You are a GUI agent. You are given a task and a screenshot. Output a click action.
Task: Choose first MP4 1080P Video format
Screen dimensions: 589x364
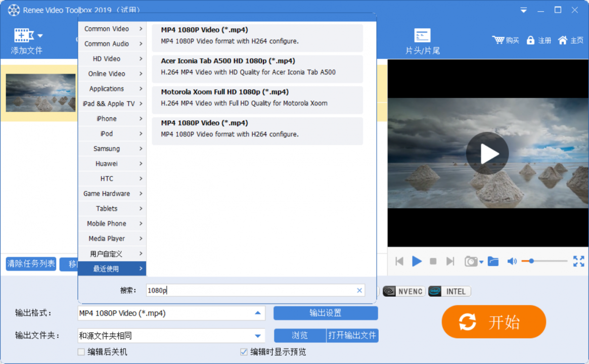(257, 38)
